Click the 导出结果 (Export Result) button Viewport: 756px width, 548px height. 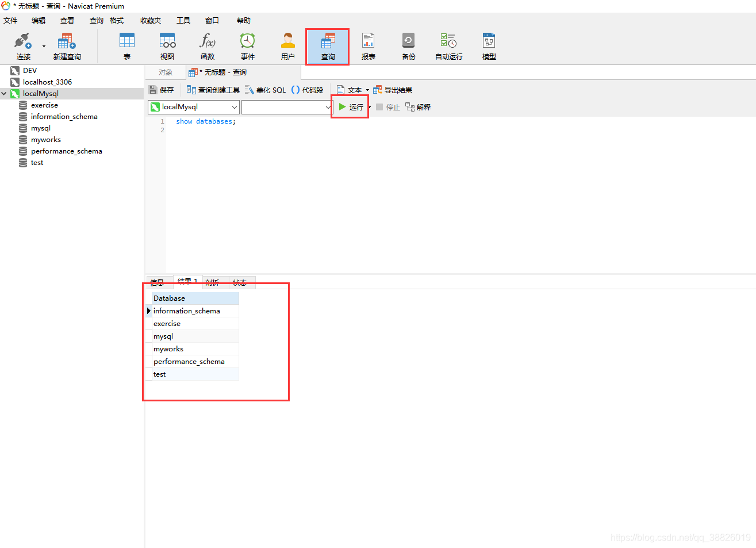click(x=393, y=90)
